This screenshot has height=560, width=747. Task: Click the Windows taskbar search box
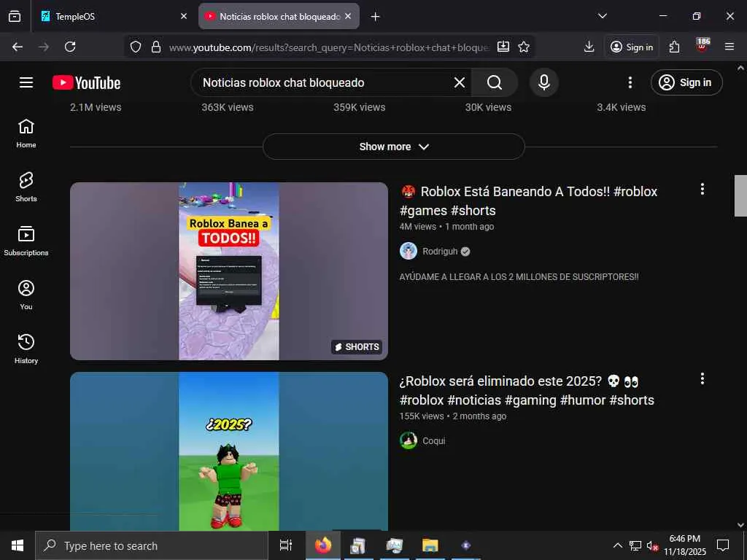(152, 545)
